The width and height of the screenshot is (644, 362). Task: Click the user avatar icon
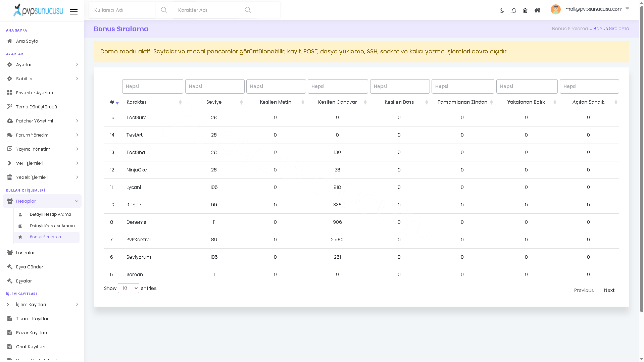pos(556,9)
